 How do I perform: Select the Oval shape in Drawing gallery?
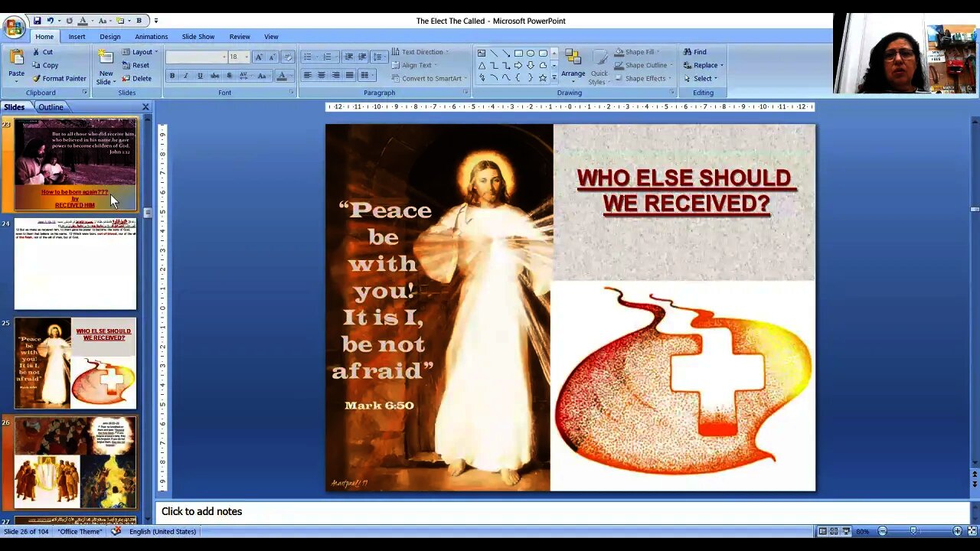pyautogui.click(x=531, y=53)
